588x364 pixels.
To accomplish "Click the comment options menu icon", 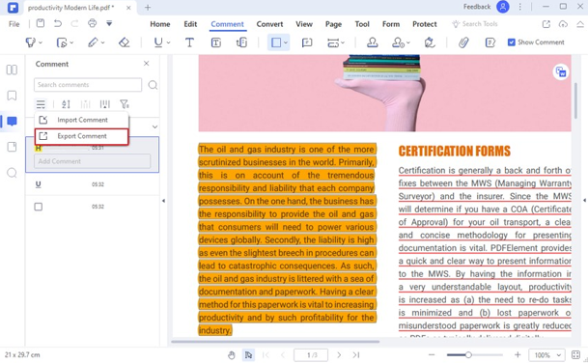I will tap(41, 104).
